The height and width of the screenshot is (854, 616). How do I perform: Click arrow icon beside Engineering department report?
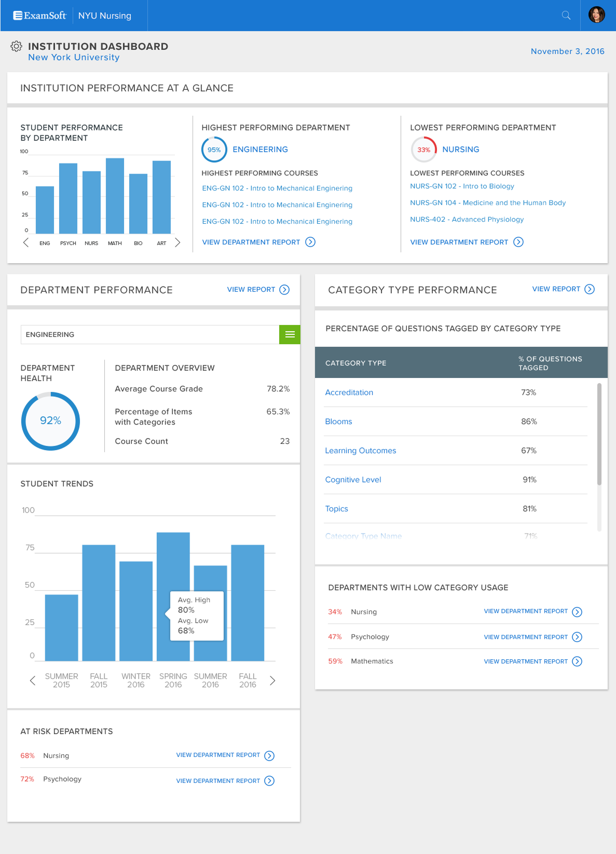(x=310, y=242)
